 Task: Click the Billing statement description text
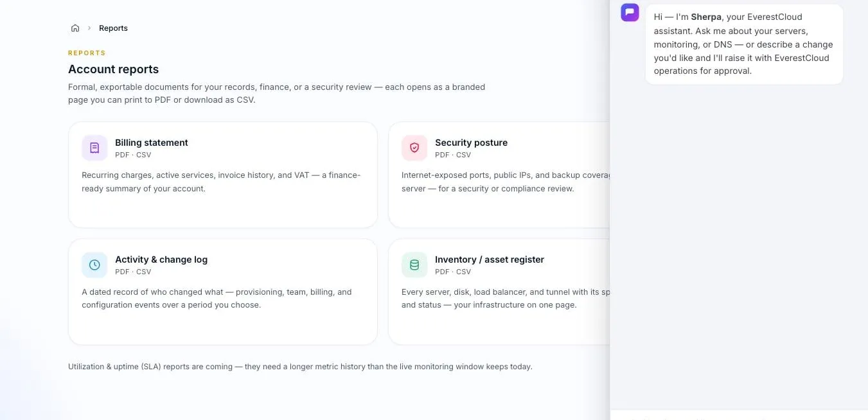221,182
